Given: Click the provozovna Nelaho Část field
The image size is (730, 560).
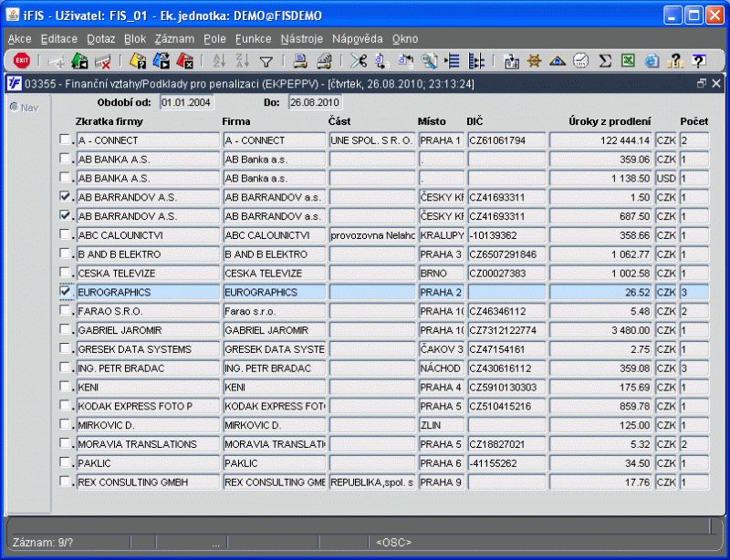Looking at the screenshot, I should tap(372, 235).
